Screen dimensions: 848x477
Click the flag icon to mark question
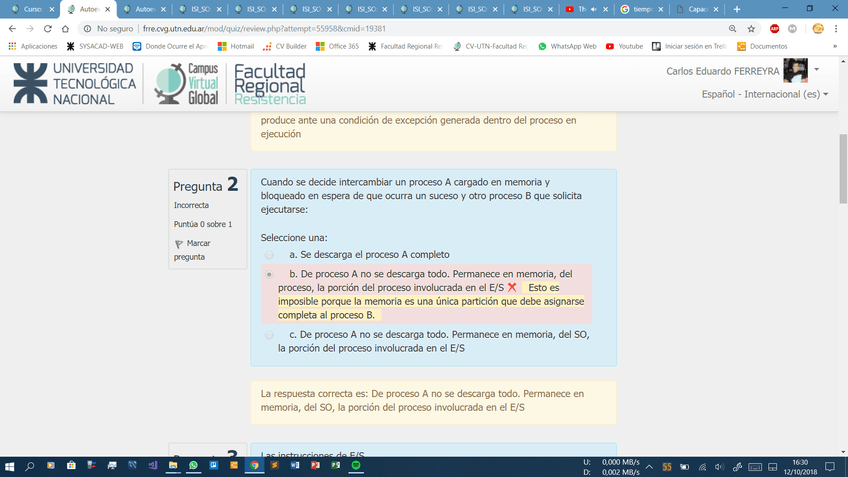click(179, 244)
